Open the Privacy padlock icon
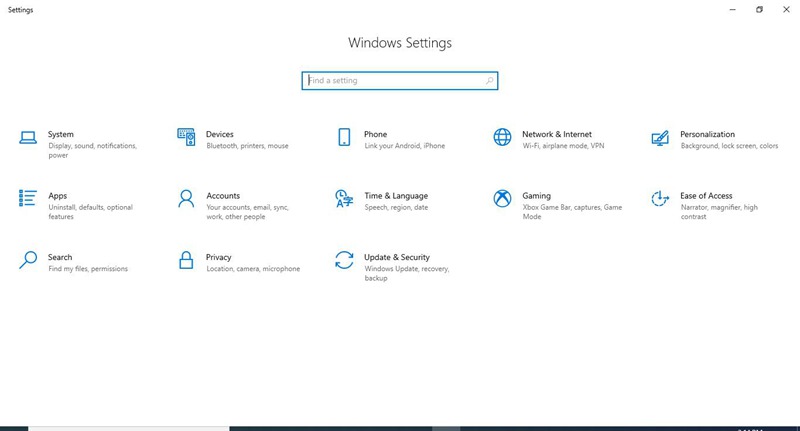This screenshot has width=800, height=431. [x=186, y=260]
